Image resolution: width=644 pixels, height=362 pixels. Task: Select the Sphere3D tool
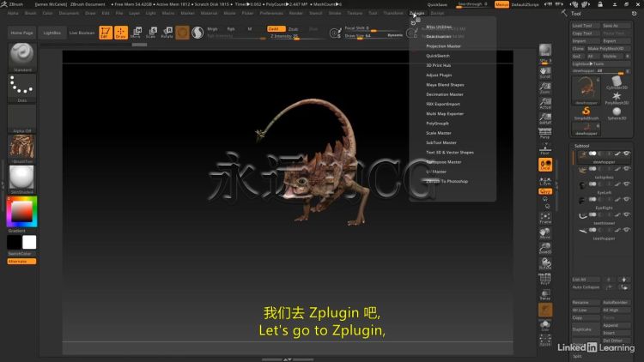click(617, 113)
